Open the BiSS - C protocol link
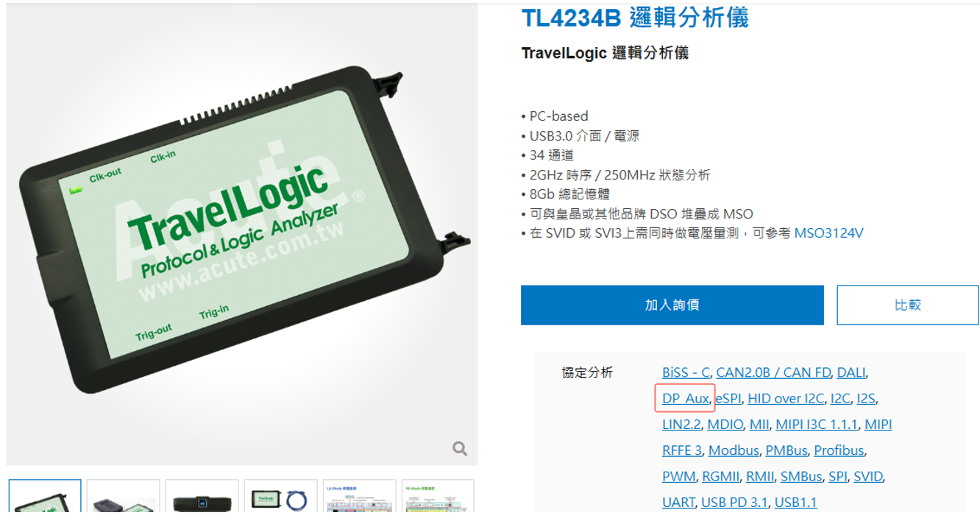The width and height of the screenshot is (980, 521). pyautogui.click(x=686, y=372)
